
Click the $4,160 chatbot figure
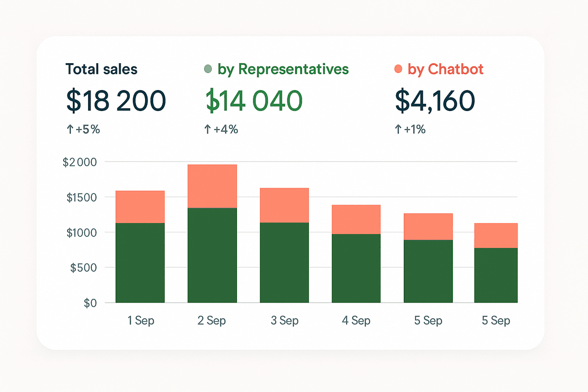click(x=435, y=101)
